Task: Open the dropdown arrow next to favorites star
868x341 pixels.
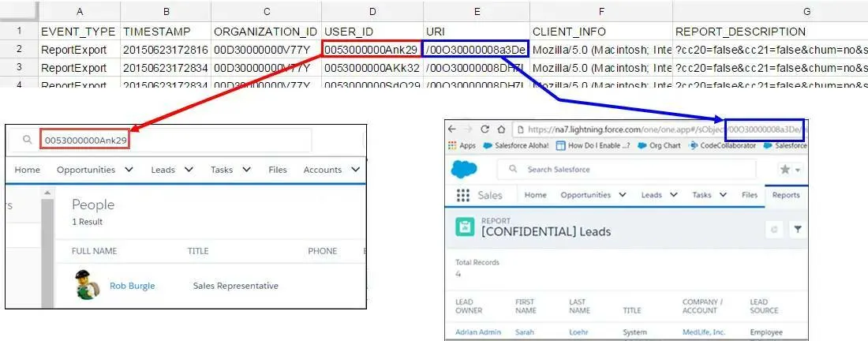Action: [x=798, y=170]
